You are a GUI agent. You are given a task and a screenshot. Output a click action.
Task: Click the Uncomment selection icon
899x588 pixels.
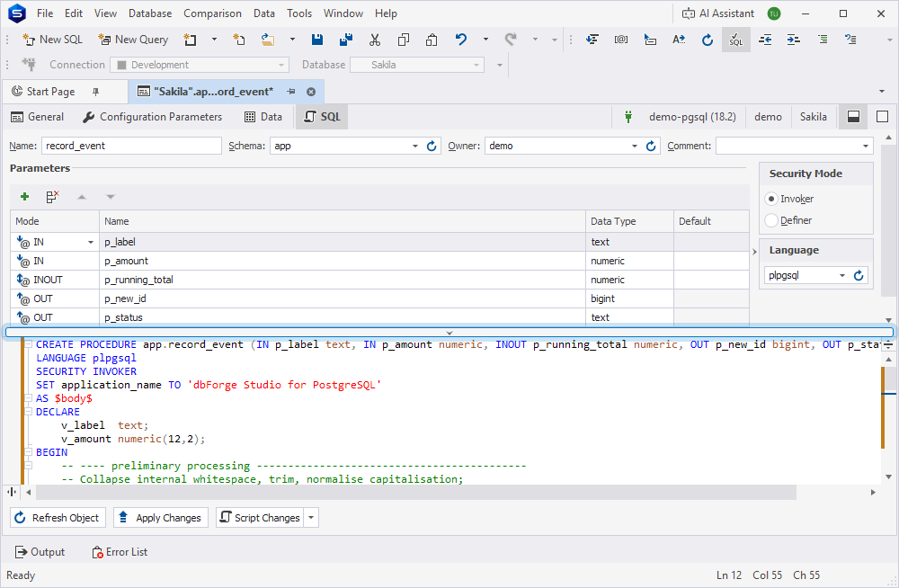pos(850,39)
